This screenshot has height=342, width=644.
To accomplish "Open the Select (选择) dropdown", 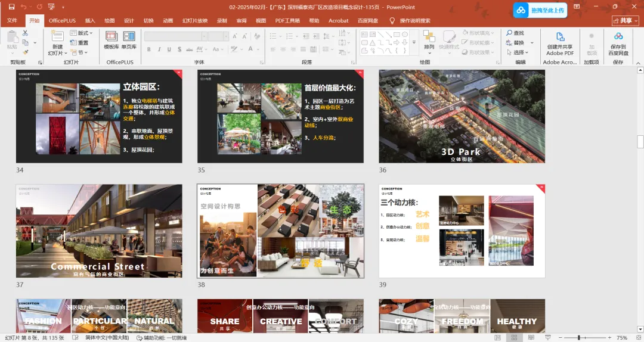I will [x=517, y=52].
